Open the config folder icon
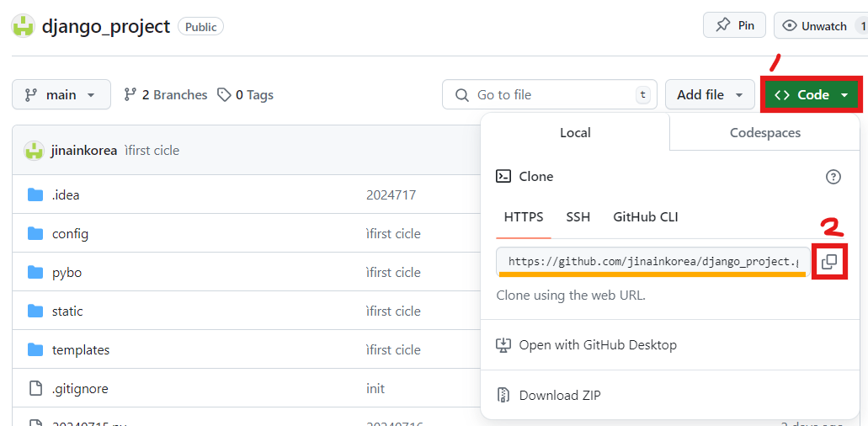 [35, 233]
